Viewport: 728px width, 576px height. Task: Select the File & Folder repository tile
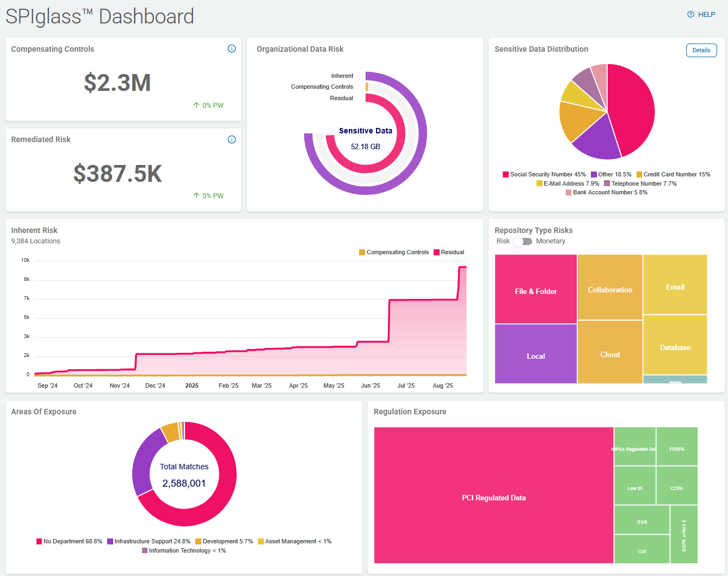535,291
